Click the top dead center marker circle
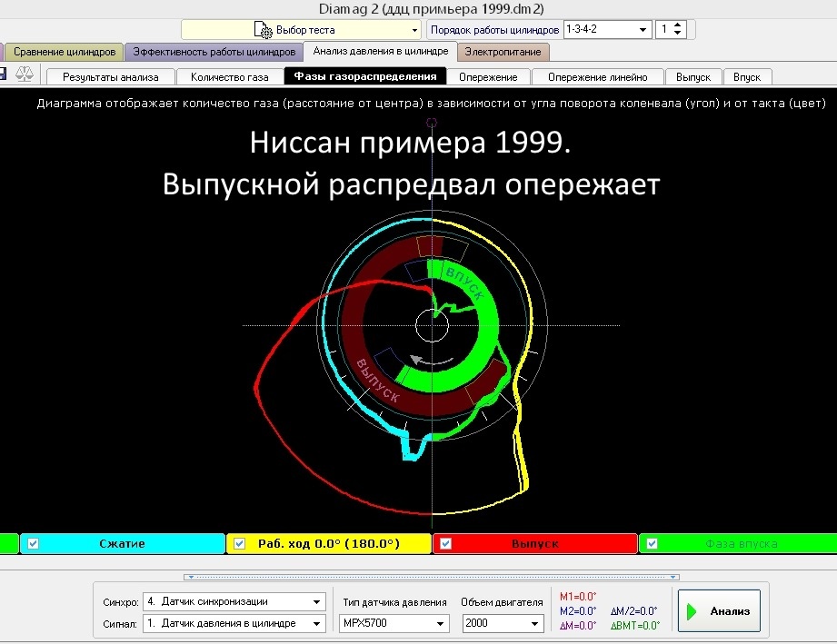This screenshot has height=644, width=837. 432,123
